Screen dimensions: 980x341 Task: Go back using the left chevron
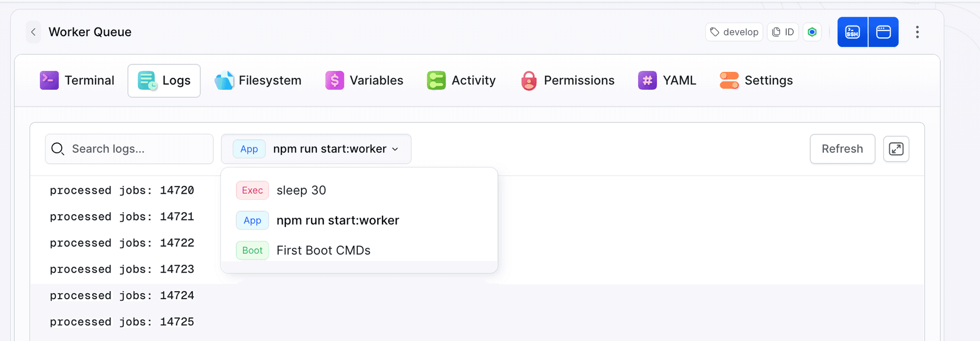tap(33, 32)
